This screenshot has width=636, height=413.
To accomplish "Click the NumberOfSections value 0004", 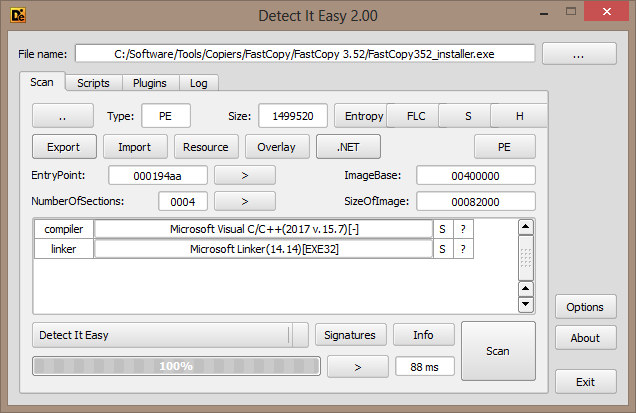I will [183, 202].
